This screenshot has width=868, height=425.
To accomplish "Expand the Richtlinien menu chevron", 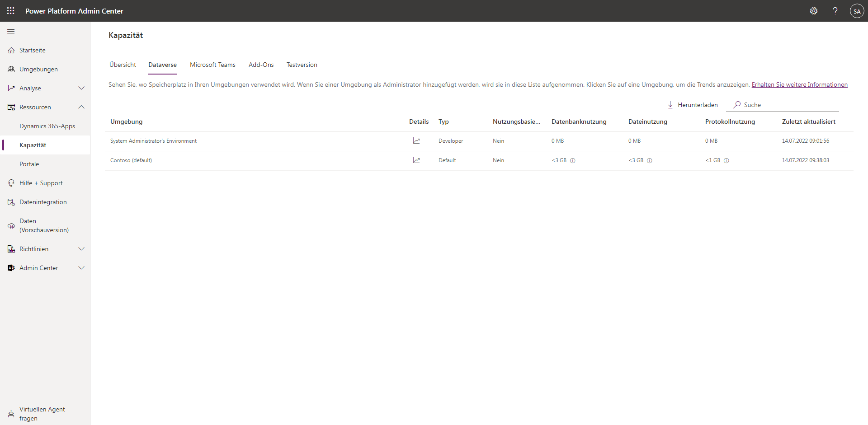I will coord(81,249).
